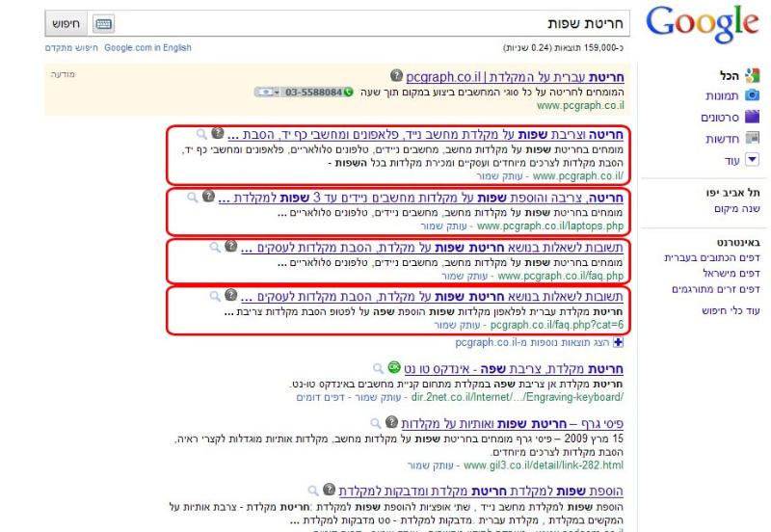771x532 pixels.
Task: Switch to חדשות news results
Action: point(722,139)
